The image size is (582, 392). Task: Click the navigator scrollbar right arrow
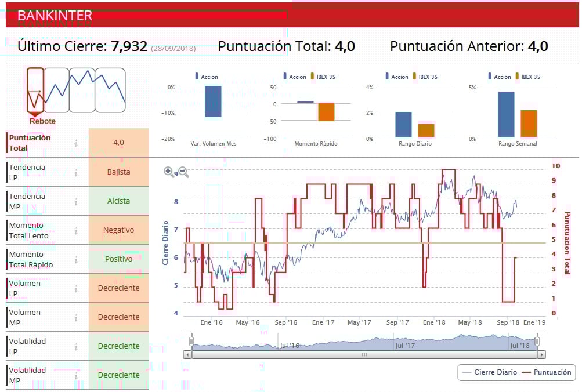click(541, 355)
